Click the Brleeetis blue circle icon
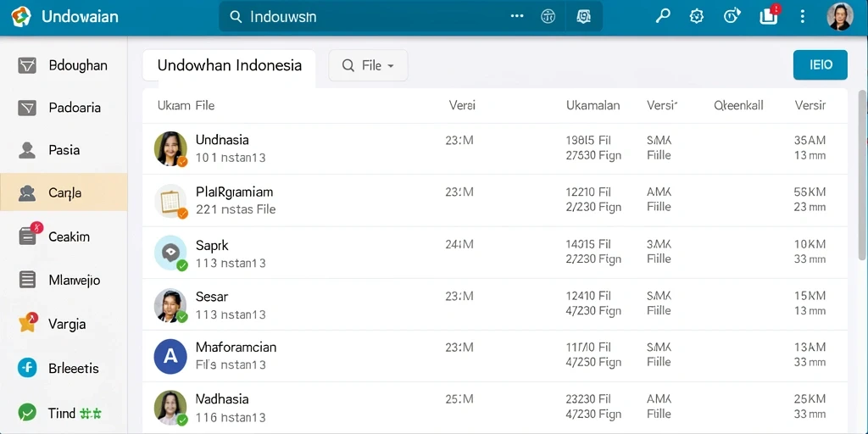Viewport: 868px width, 434px height. [27, 368]
